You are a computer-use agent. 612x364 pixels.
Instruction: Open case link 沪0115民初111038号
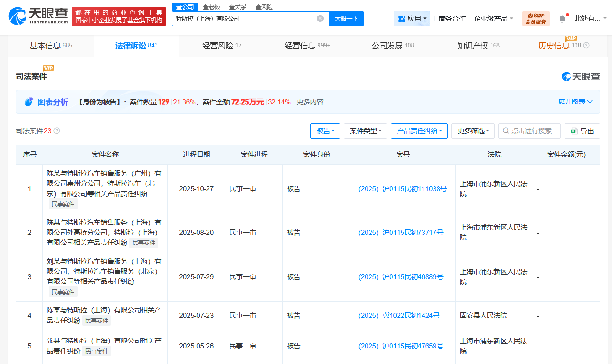click(403, 188)
